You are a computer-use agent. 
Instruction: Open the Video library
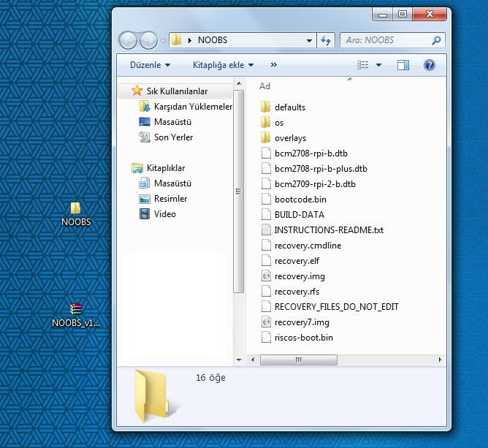click(158, 214)
